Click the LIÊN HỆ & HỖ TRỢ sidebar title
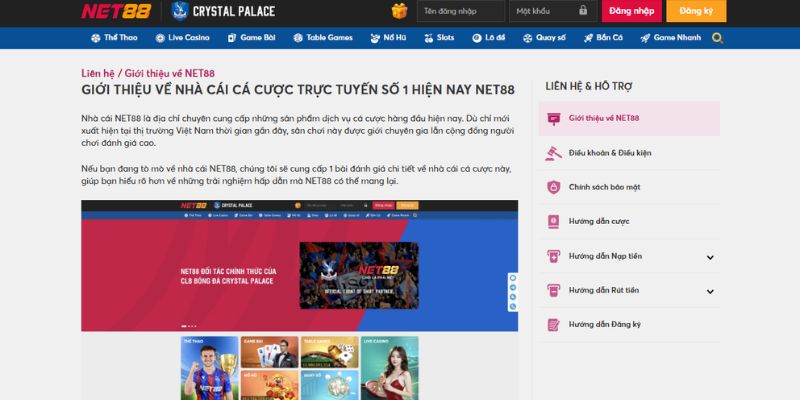800x400 pixels. [589, 86]
